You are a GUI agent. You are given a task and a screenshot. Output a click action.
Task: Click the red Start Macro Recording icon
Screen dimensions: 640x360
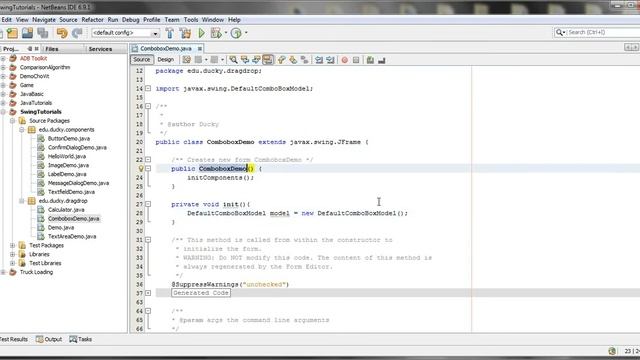pyautogui.click(x=345, y=60)
